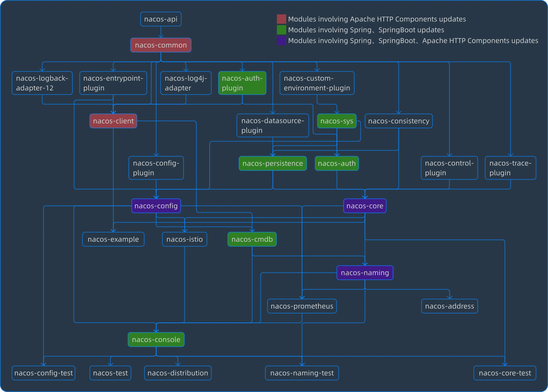
Task: Select the nacos-control-plugin node
Action: [449, 168]
